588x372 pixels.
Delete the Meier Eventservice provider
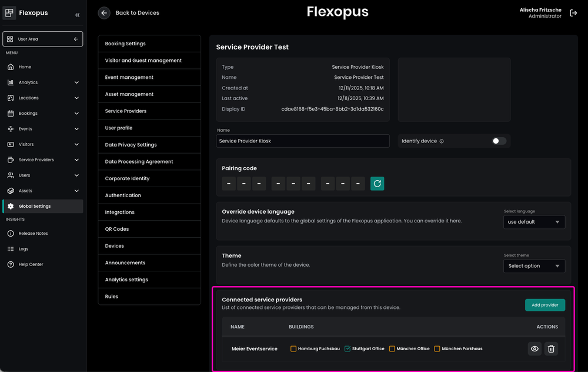tap(551, 348)
